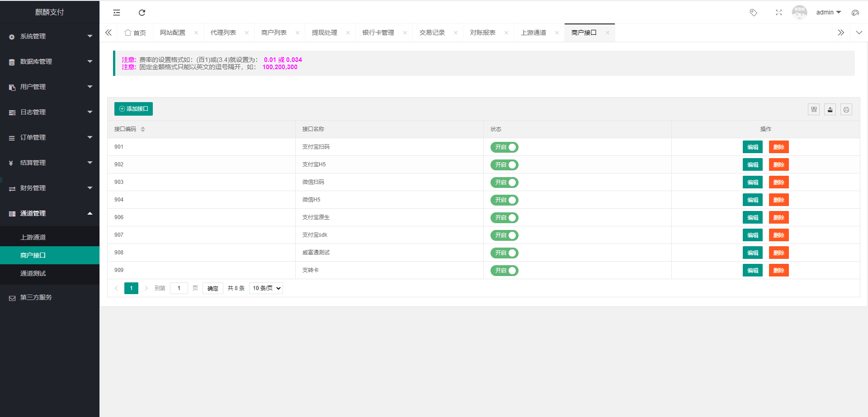Click inside the page number input field
The width and height of the screenshot is (868, 417).
pos(179,288)
